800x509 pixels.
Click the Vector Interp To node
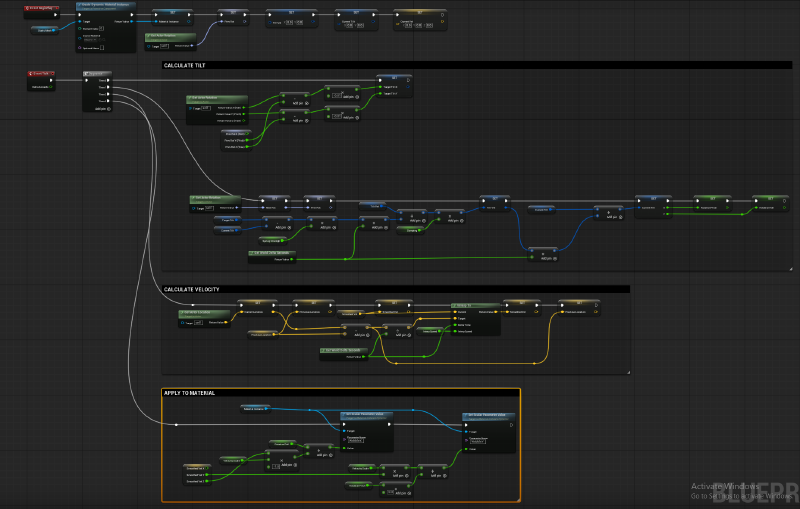point(463,304)
